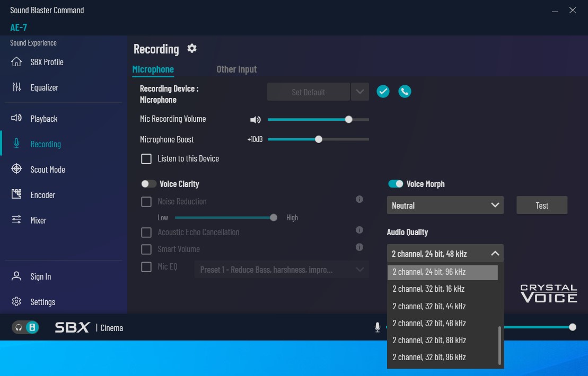This screenshot has width=588, height=376.
Task: Click the Voice Morph Test button
Action: click(542, 205)
